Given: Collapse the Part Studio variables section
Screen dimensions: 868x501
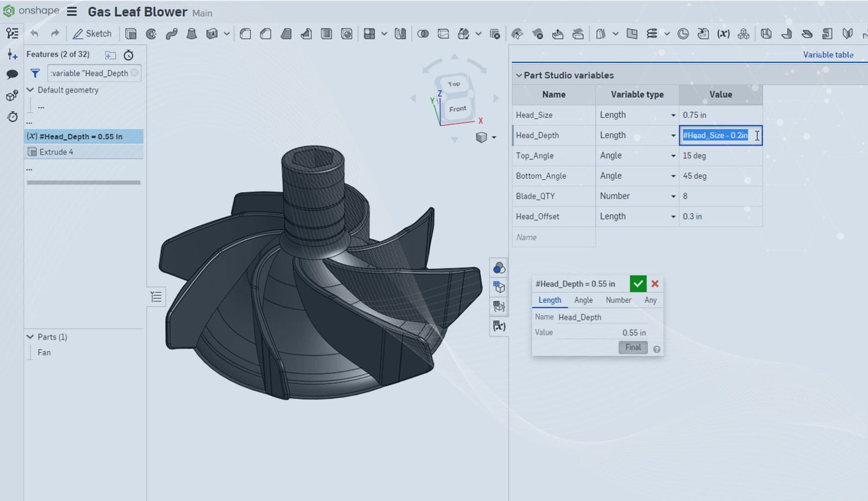Looking at the screenshot, I should coord(519,75).
